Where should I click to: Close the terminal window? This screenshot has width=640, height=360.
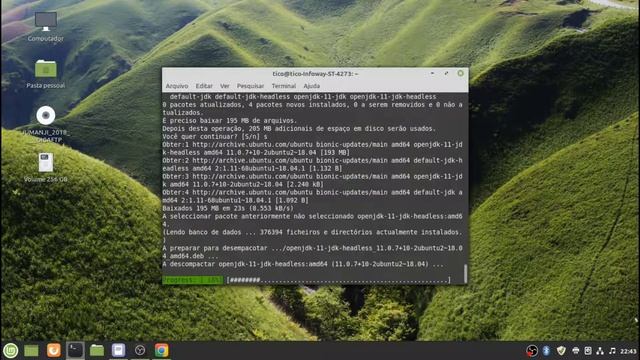pyautogui.click(x=460, y=73)
